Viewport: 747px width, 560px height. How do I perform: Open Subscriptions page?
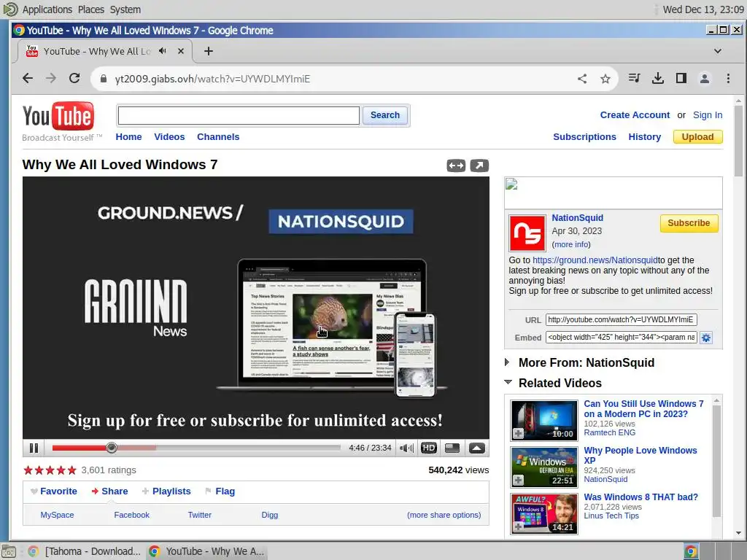click(584, 136)
